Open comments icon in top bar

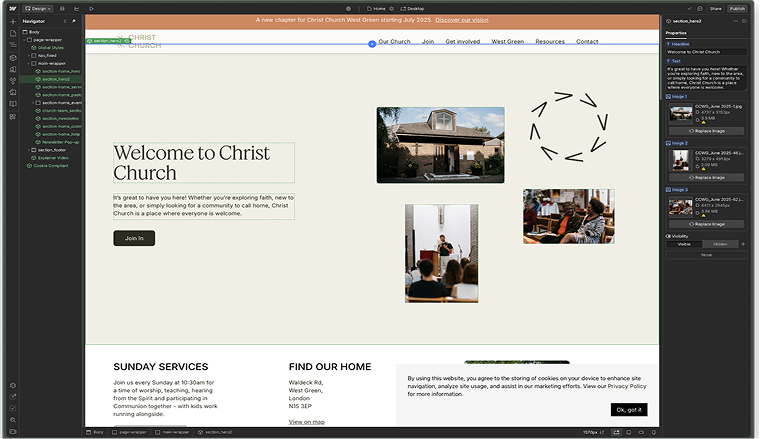(x=699, y=8)
